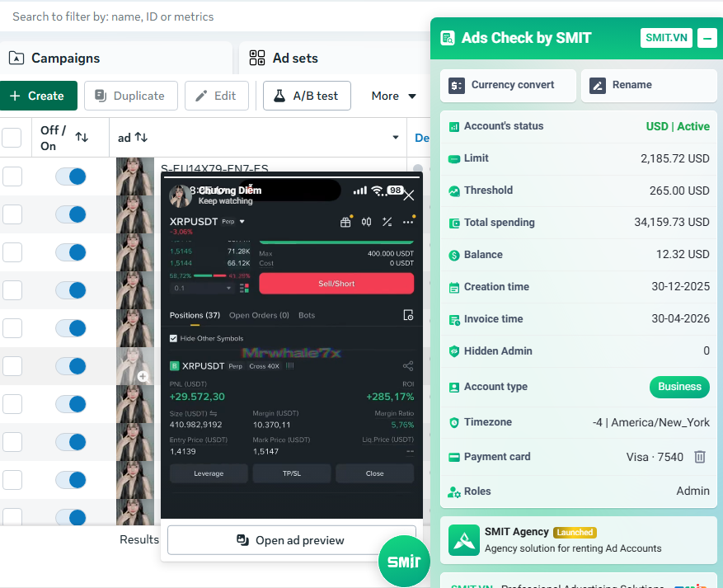Viewport: 723px width, 588px height.
Task: Sort by the ad column arrows
Action: click(141, 138)
